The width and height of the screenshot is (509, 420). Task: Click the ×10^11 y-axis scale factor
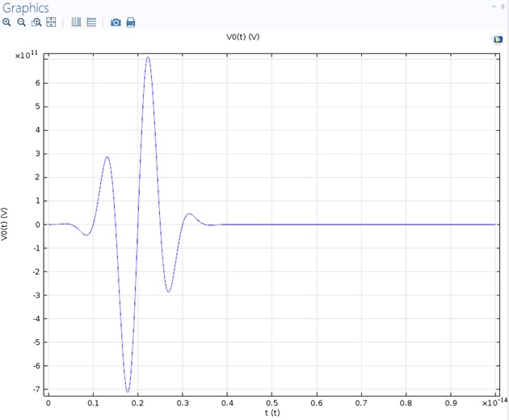click(x=27, y=55)
